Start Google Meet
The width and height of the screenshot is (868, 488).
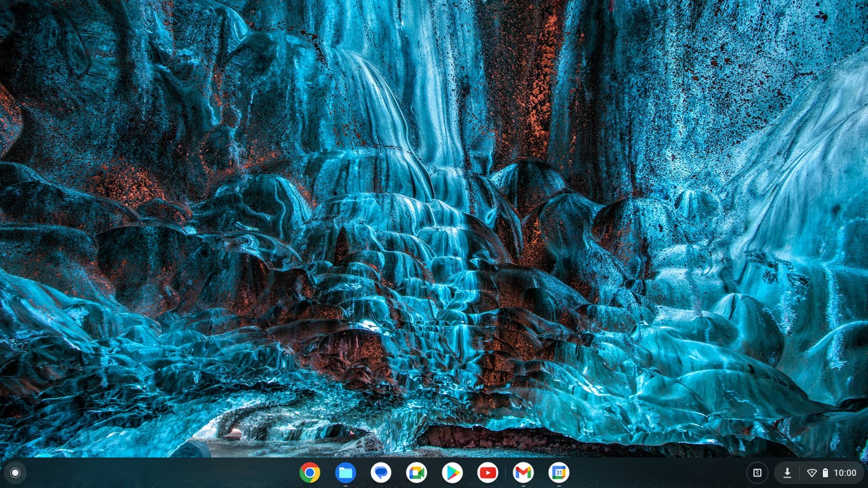[417, 473]
